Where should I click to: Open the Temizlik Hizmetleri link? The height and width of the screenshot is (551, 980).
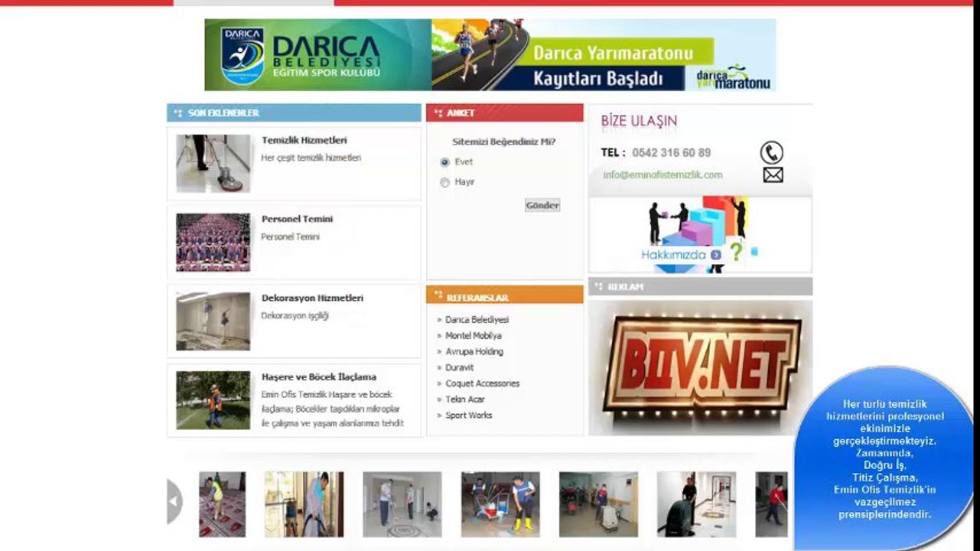point(304,140)
